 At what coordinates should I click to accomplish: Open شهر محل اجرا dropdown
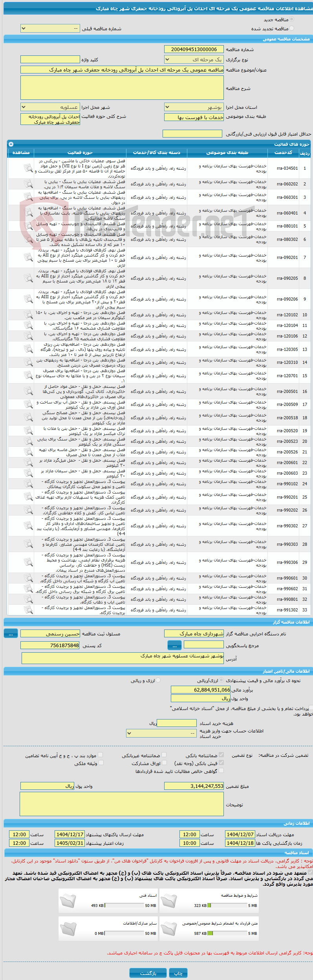tap(50, 107)
